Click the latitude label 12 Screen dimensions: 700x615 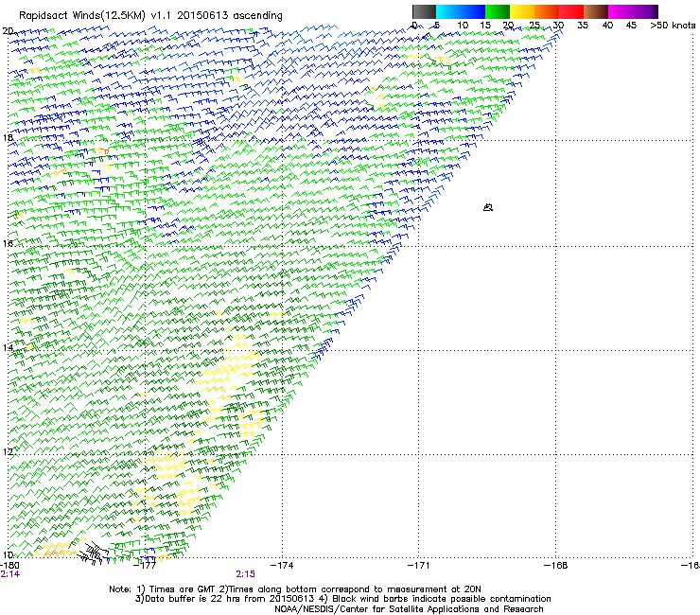pos(8,451)
